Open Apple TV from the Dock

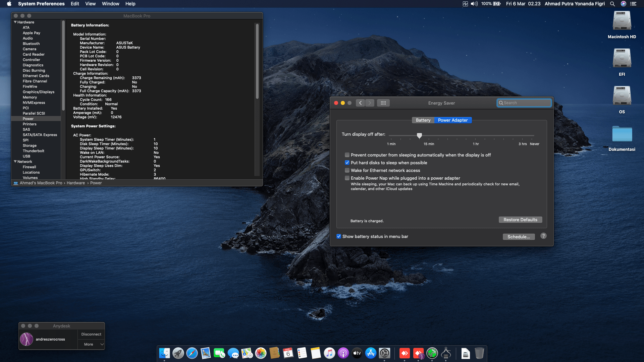(x=357, y=353)
